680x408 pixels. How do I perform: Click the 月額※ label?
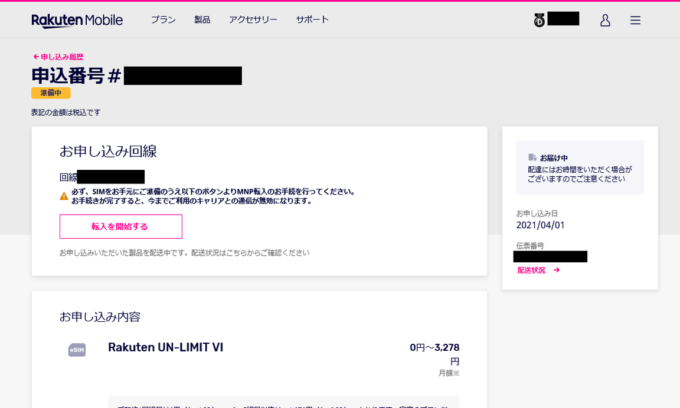coord(449,373)
